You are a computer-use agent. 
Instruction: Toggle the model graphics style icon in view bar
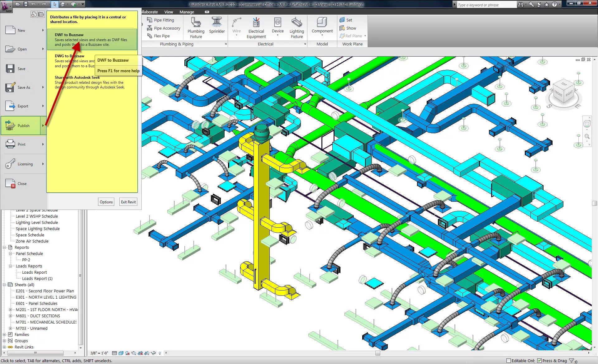coord(121,353)
